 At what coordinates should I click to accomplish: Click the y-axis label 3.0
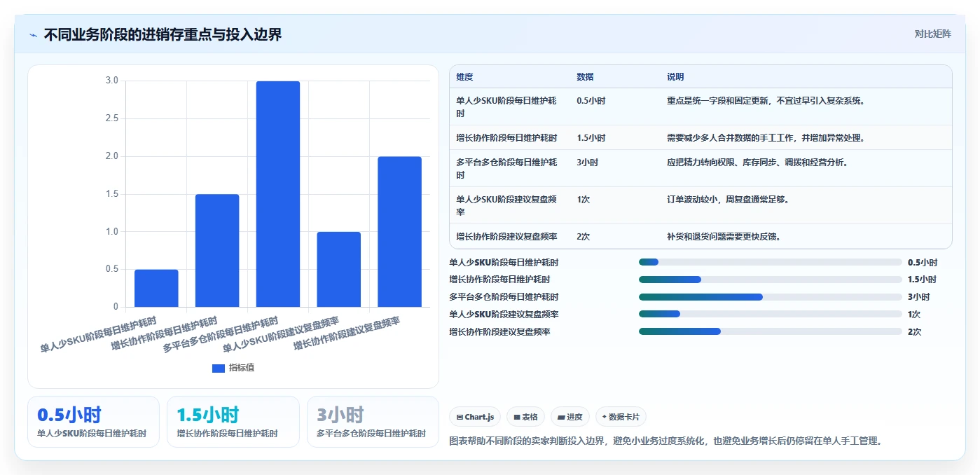point(112,81)
